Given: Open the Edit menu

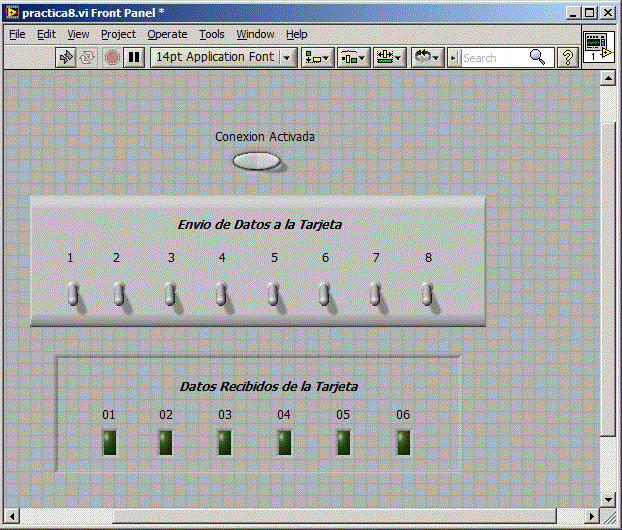Looking at the screenshot, I should tap(46, 35).
